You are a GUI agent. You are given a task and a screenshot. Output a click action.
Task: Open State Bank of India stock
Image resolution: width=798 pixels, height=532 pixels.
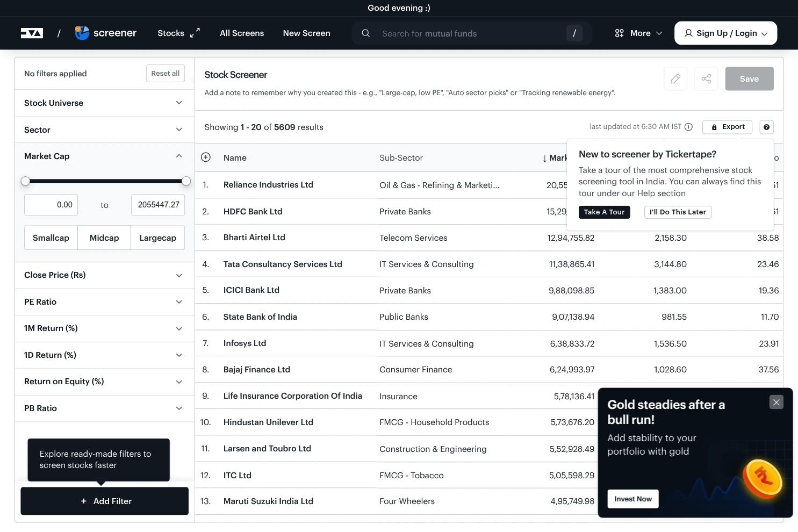pyautogui.click(x=260, y=317)
